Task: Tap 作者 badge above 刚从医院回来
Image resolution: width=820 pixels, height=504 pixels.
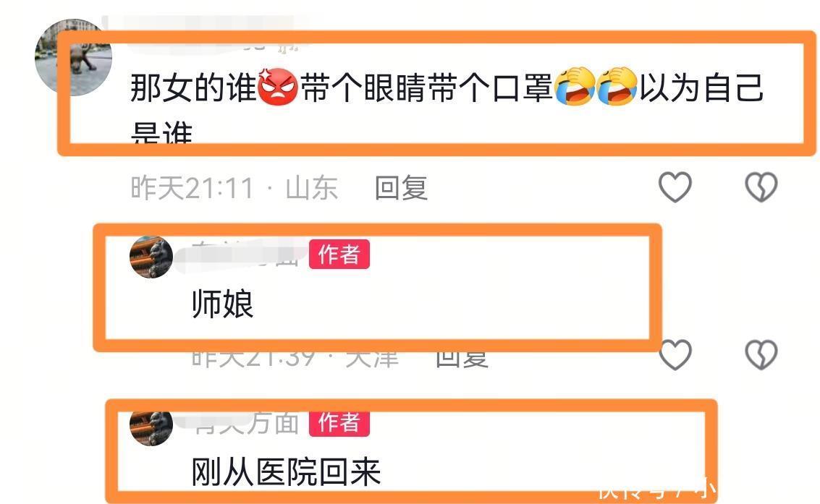Action: tap(339, 423)
